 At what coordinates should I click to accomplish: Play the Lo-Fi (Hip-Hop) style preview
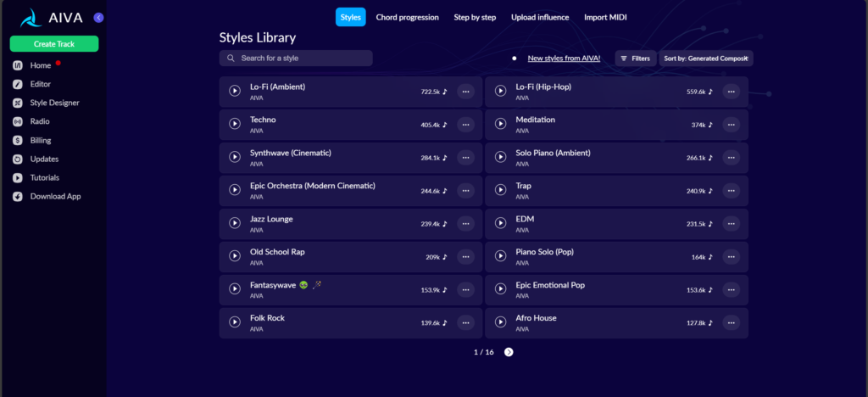tap(500, 91)
